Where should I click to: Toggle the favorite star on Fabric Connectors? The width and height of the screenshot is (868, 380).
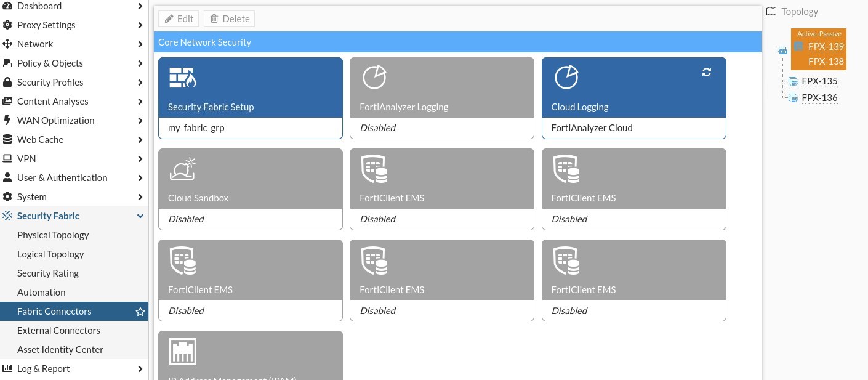pos(140,312)
